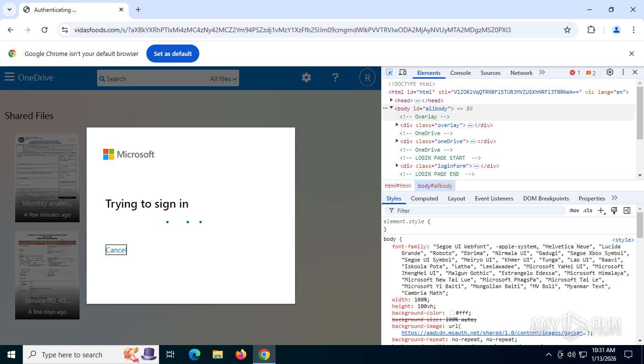Image resolution: width=644 pixels, height=364 pixels.
Task: View site information icon in address bar
Action: [x=65, y=30]
